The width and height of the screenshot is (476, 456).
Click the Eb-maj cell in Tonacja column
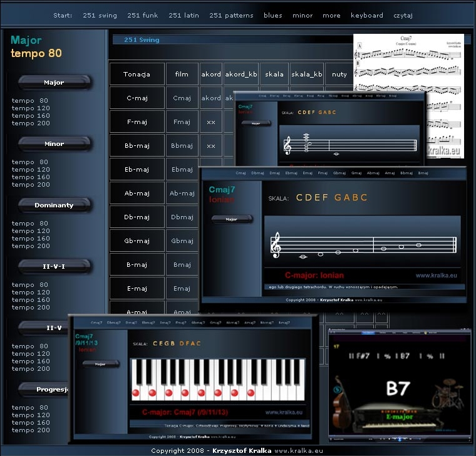[x=137, y=169]
